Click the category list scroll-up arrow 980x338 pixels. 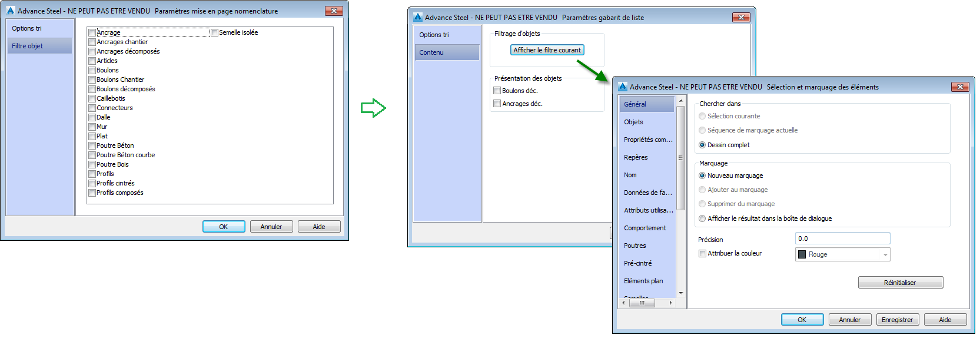(681, 101)
